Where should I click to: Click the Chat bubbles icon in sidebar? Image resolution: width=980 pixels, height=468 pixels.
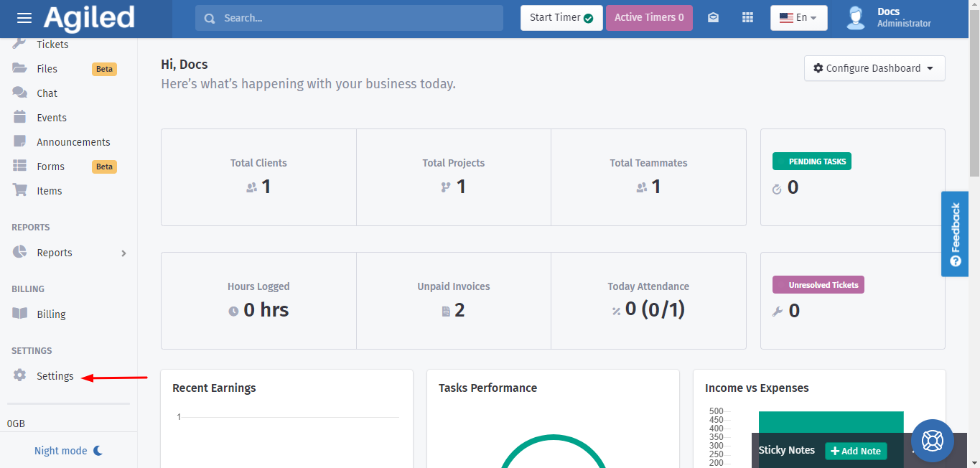point(20,93)
